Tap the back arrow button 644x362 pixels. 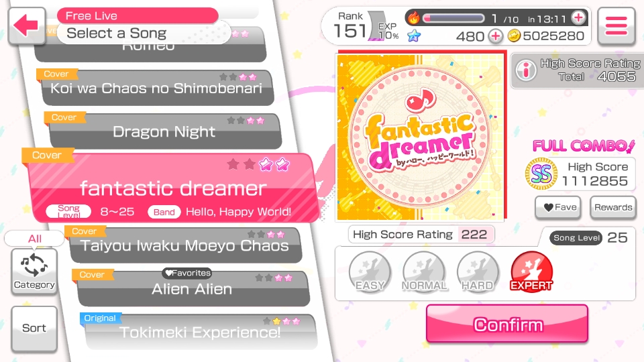point(27,25)
